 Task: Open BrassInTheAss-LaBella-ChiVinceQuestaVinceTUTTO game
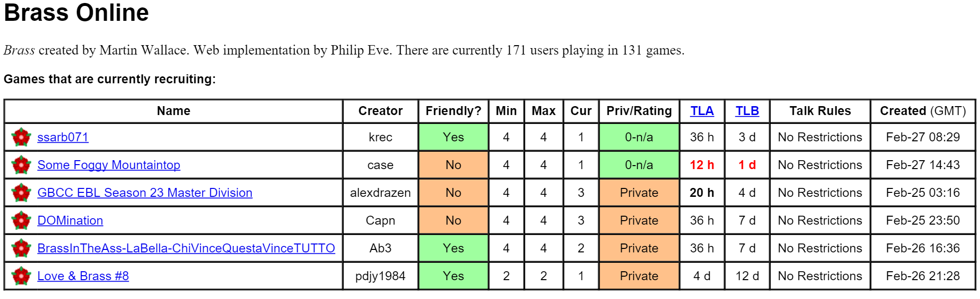pos(186,248)
